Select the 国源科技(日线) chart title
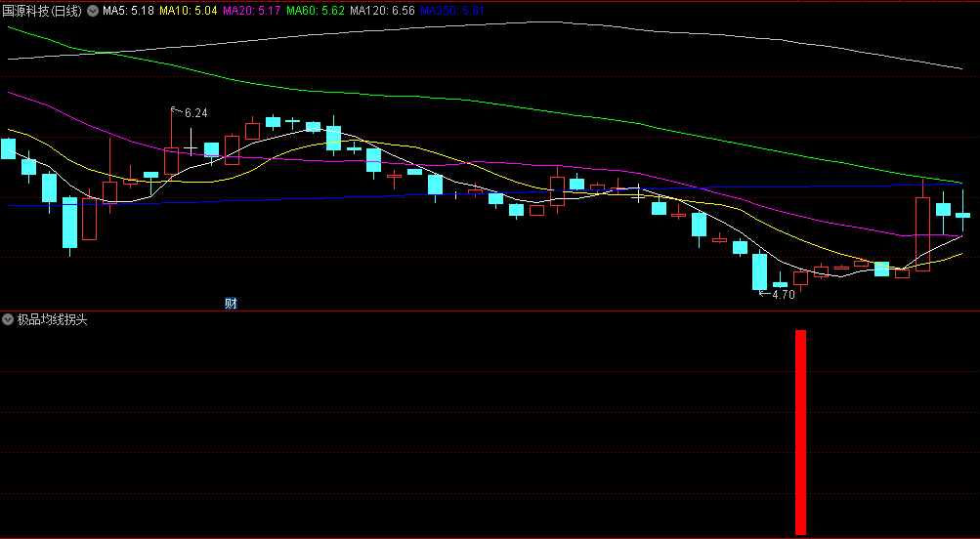Image resolution: width=980 pixels, height=539 pixels. pyautogui.click(x=42, y=11)
